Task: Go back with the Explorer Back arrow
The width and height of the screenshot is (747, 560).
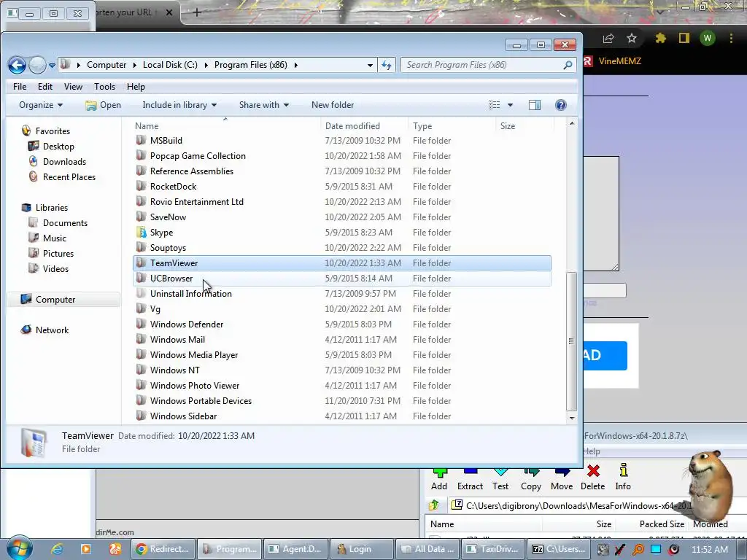Action: [x=18, y=65]
